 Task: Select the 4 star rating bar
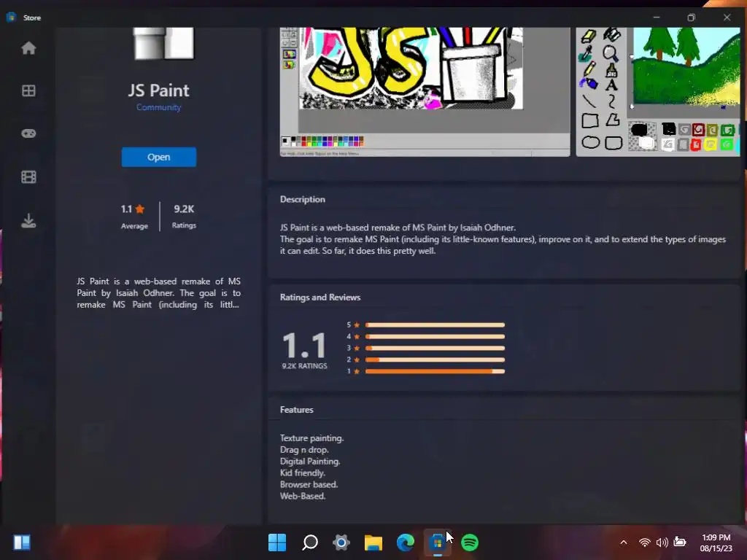coord(435,337)
